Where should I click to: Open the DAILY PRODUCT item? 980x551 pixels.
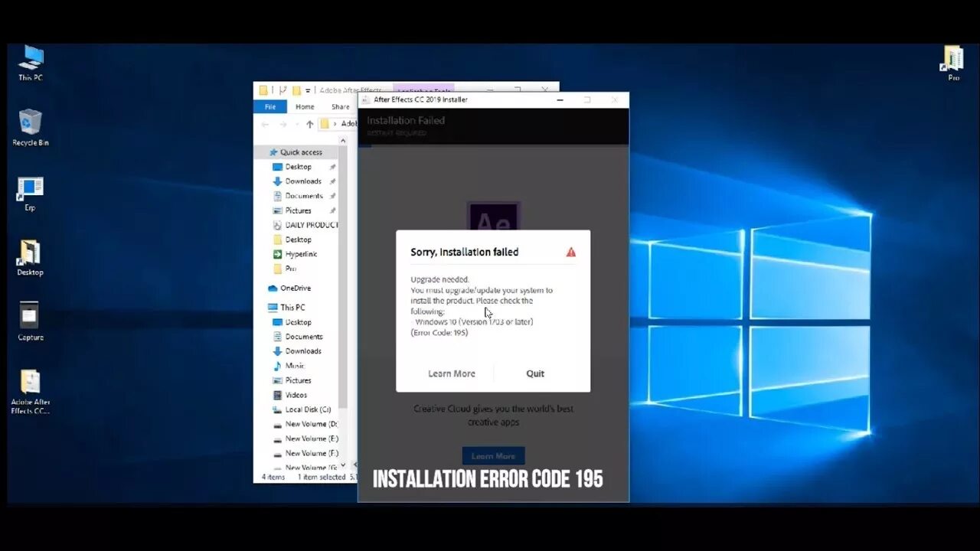click(305, 225)
